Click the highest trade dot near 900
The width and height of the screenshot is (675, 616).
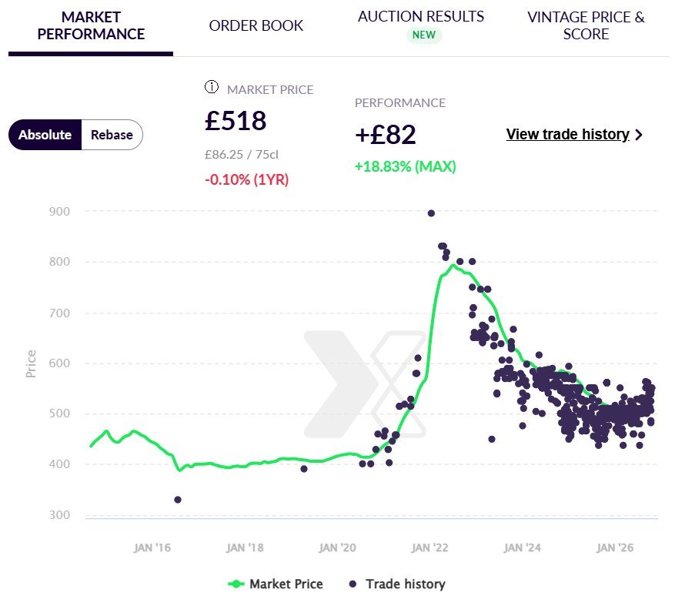coord(431,213)
